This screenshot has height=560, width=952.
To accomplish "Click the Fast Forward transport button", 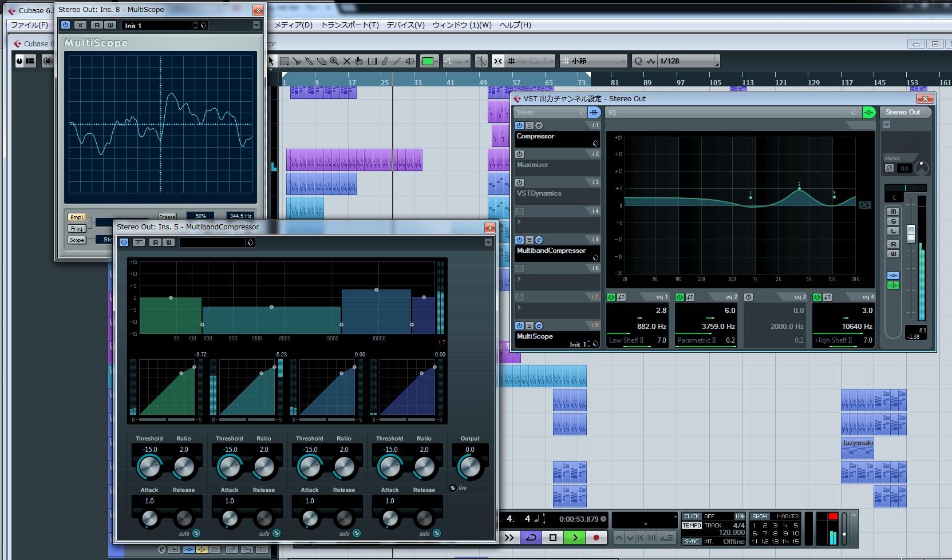I will tap(509, 538).
